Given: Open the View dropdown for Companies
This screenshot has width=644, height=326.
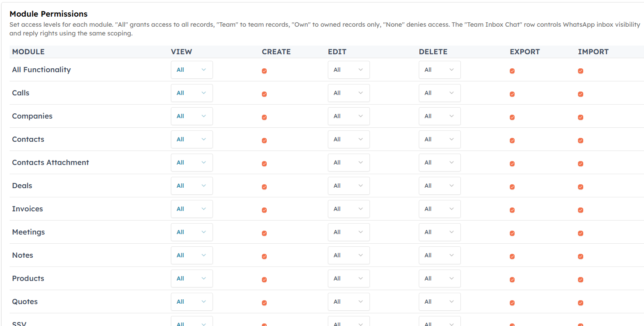Looking at the screenshot, I should [191, 116].
